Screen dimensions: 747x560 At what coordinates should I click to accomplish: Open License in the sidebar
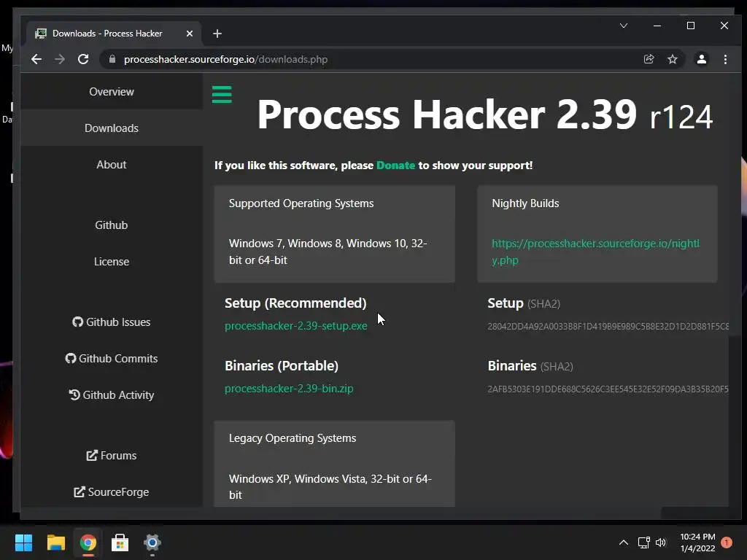click(x=112, y=262)
